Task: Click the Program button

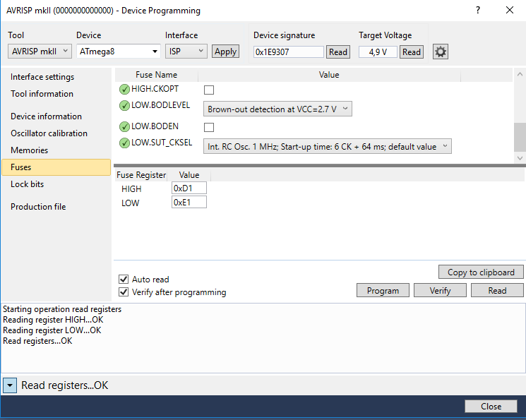Action: [x=383, y=291]
